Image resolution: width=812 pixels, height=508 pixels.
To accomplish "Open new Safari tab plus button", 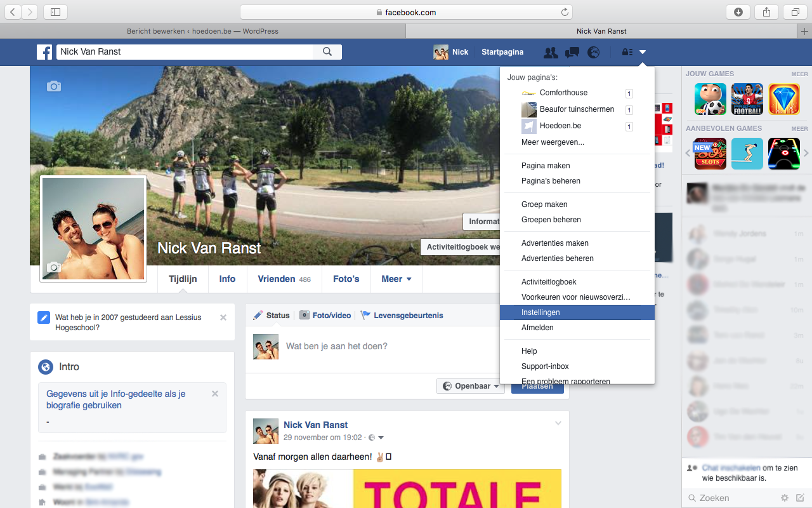I will 805,31.
